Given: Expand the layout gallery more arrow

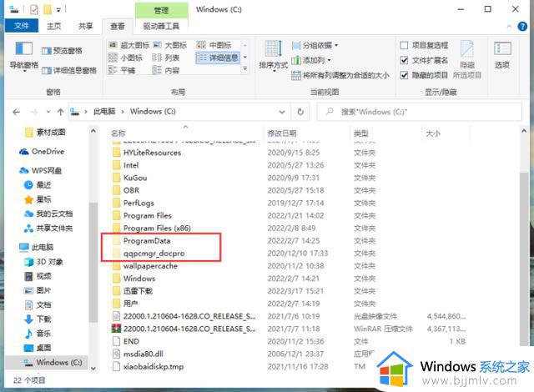Looking at the screenshot, I should point(244,69).
